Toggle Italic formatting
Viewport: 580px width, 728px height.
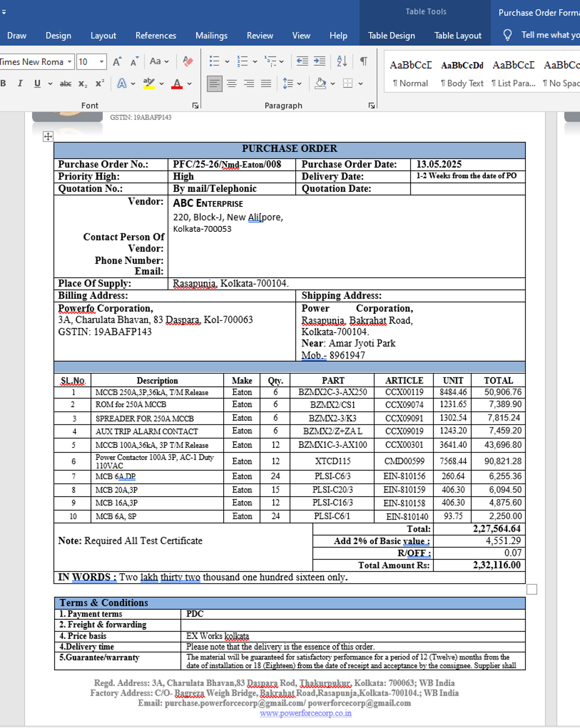20,83
